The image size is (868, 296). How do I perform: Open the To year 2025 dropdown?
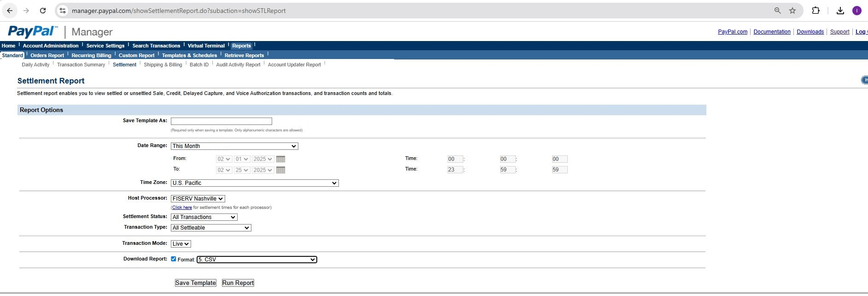point(263,170)
